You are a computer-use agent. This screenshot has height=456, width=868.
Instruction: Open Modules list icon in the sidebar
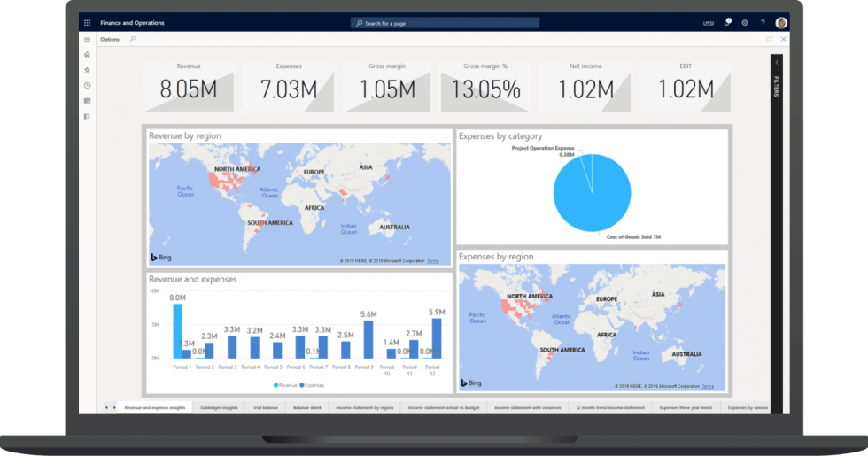87,116
